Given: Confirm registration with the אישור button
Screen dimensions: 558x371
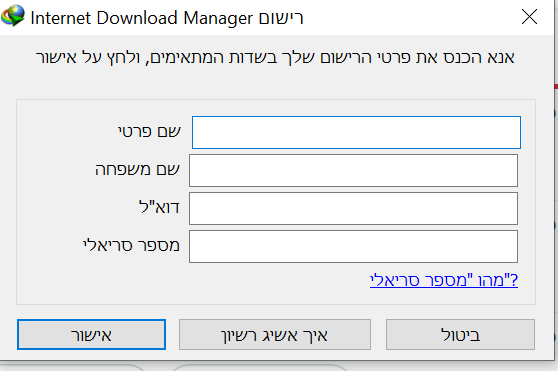Looking at the screenshot, I should pos(91,334).
